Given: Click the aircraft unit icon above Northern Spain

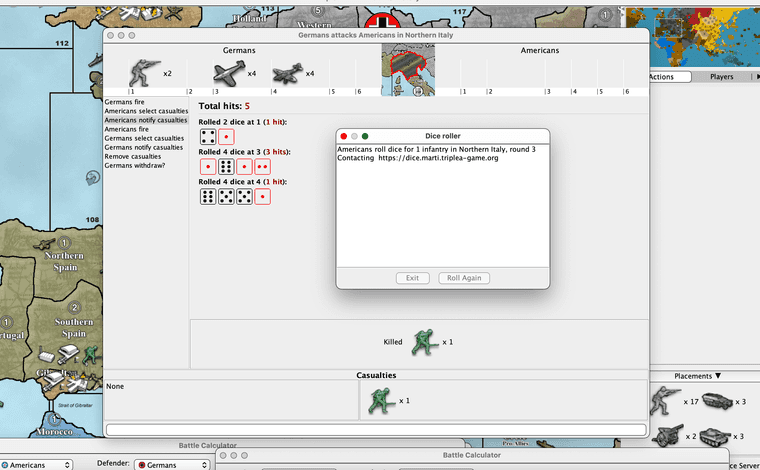Looking at the screenshot, I should click(x=44, y=244).
